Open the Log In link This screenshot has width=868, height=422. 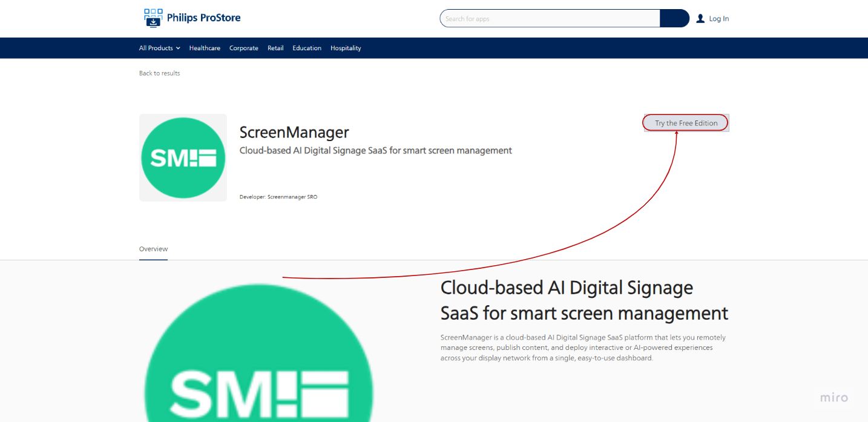tap(719, 19)
